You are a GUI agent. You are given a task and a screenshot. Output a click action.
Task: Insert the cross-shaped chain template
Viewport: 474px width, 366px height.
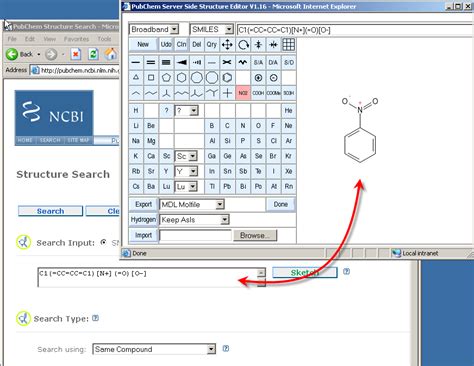pos(227,93)
